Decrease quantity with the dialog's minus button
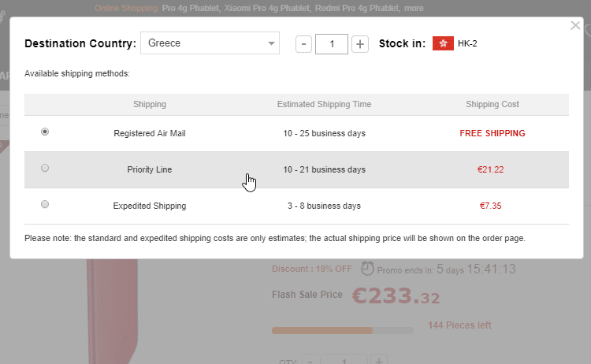The height and width of the screenshot is (364, 591). (x=303, y=44)
